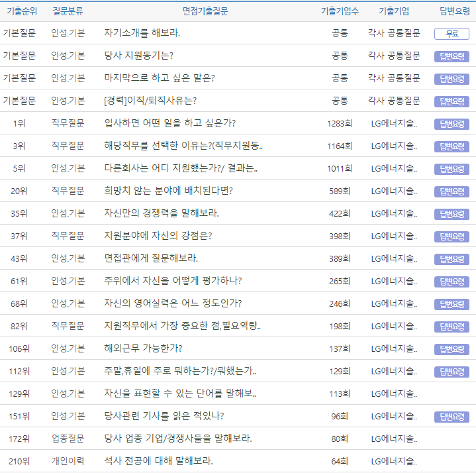Open 답변요령 for 당사관련 기사를 읽은 적있나?

(452, 417)
